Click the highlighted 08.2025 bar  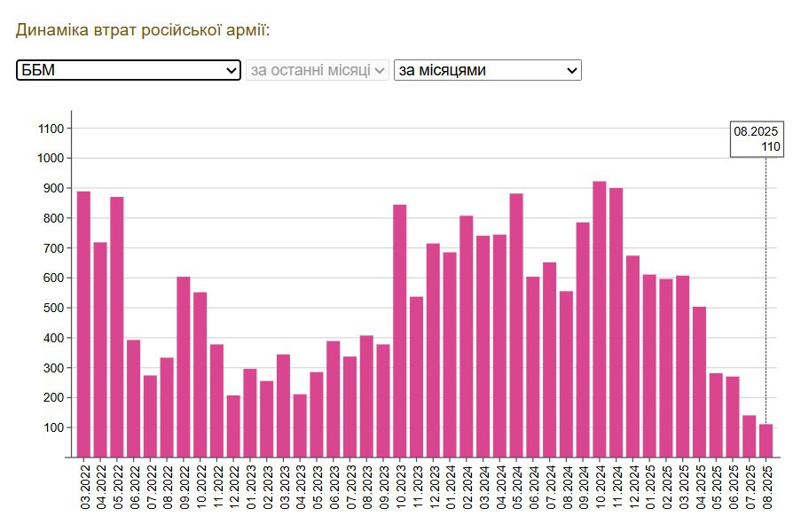coord(766,441)
